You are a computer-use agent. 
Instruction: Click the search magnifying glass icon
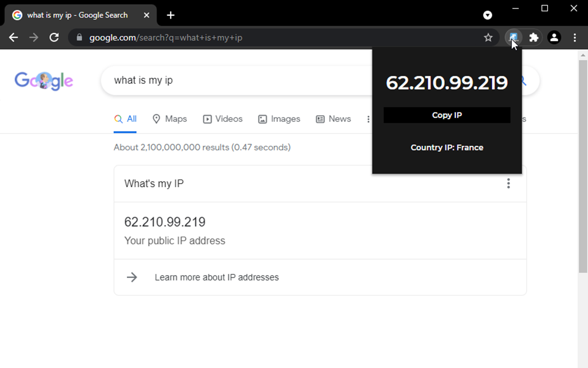tap(523, 80)
